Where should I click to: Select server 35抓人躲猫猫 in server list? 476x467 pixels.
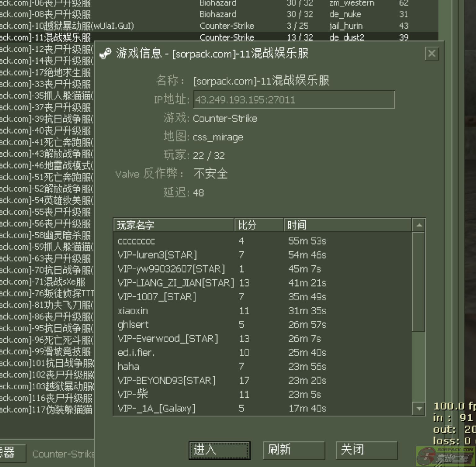[x=47, y=96]
